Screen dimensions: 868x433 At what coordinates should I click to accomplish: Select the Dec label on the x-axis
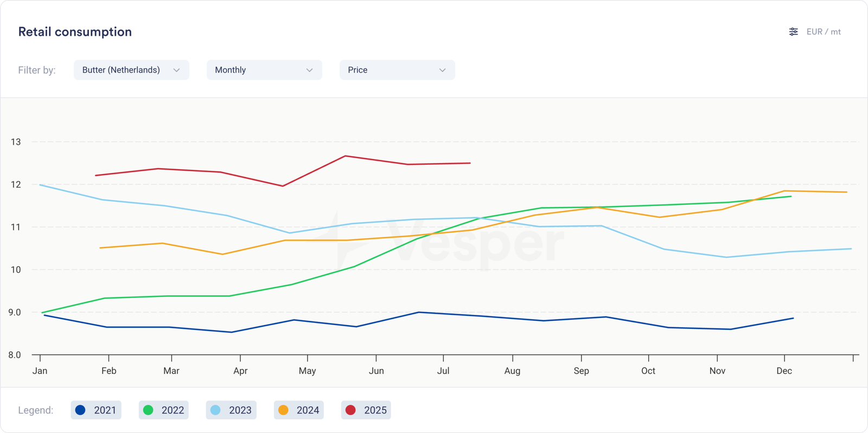[784, 371]
